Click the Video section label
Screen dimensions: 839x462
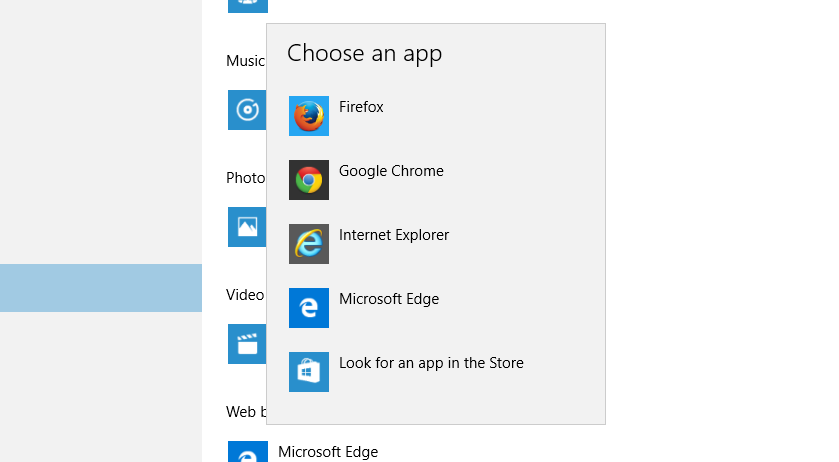coord(245,295)
